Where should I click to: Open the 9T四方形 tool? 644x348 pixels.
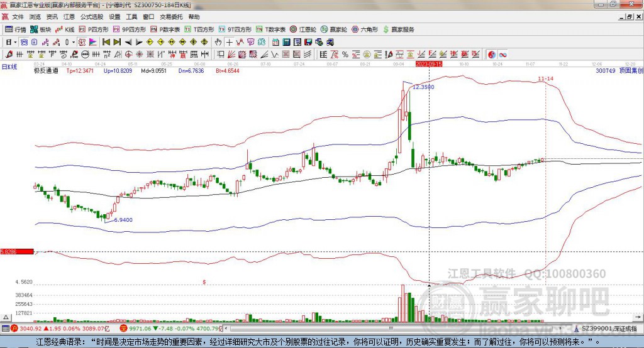pos(235,30)
